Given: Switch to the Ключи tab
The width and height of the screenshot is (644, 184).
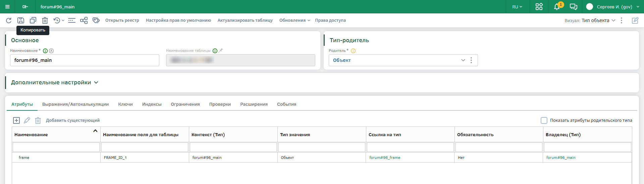Looking at the screenshot, I should click(125, 104).
